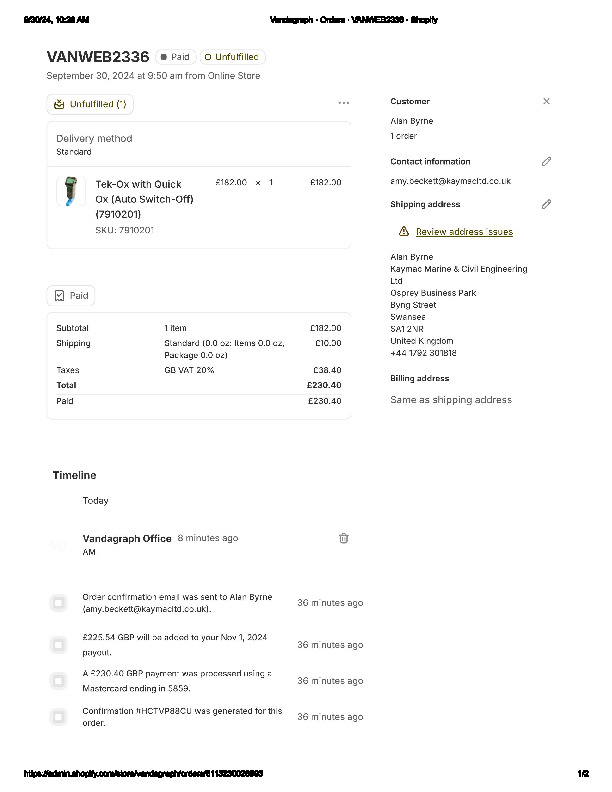Select order confirmation email timeline marker
612x792 pixels.
pos(58,603)
